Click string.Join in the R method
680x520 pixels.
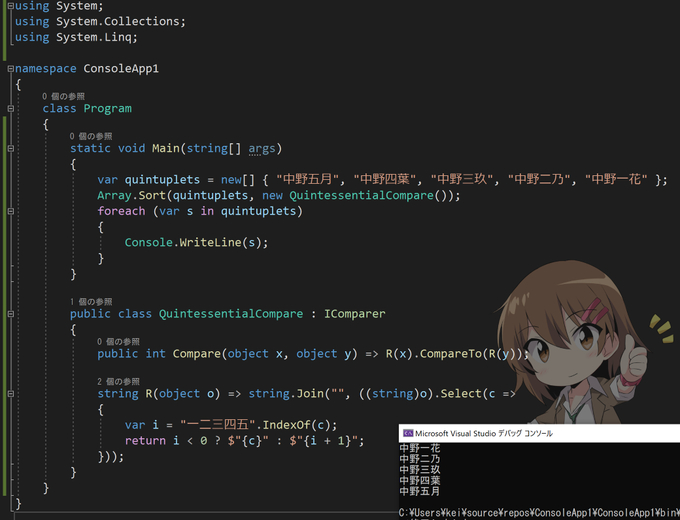[286, 394]
